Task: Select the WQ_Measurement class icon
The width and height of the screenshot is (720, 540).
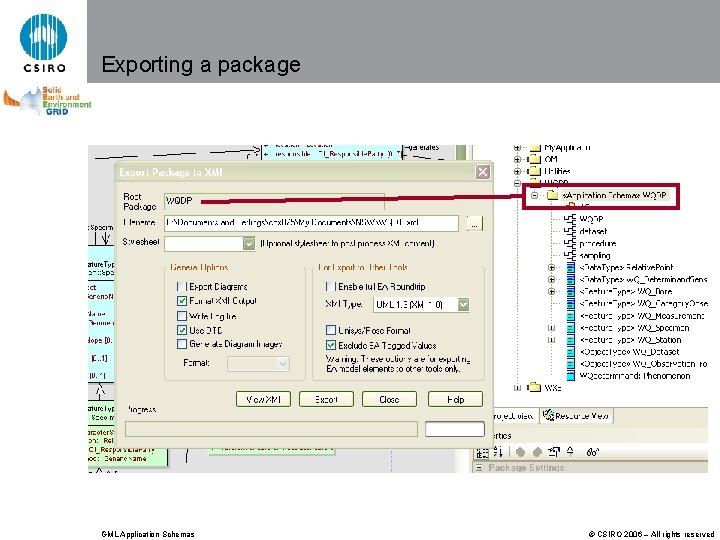Action: (x=571, y=315)
